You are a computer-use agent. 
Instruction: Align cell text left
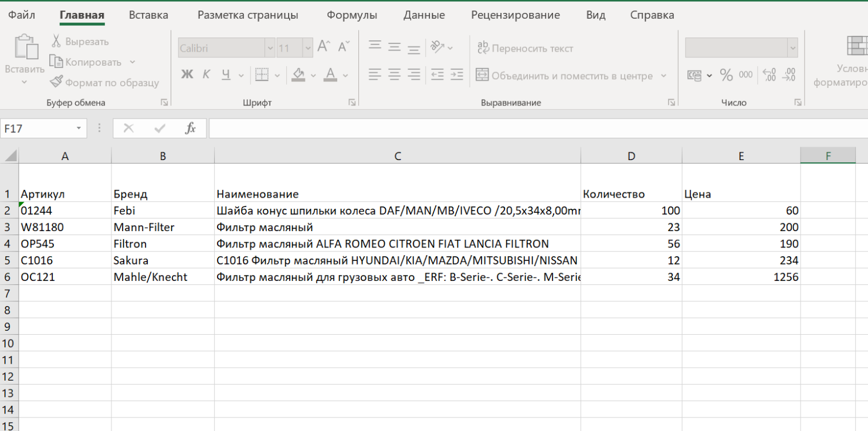pos(375,74)
